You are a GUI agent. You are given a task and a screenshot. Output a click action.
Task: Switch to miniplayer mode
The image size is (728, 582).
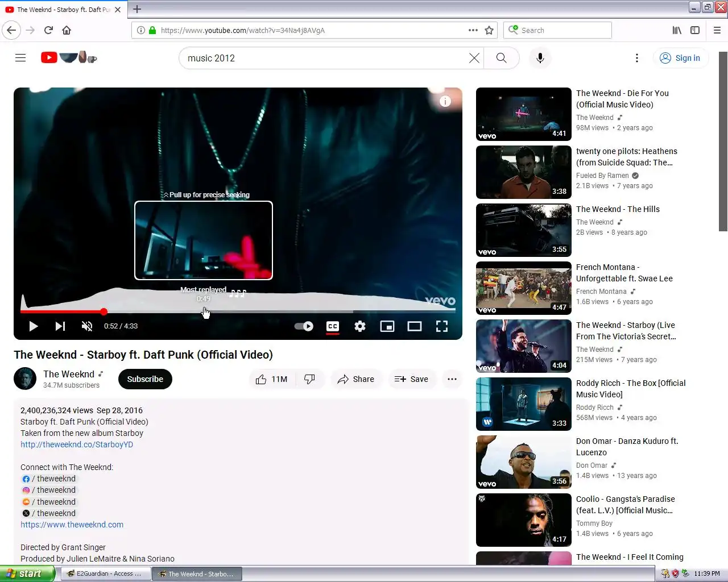tap(387, 326)
